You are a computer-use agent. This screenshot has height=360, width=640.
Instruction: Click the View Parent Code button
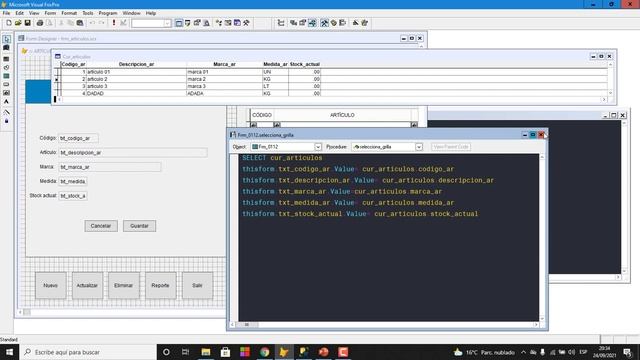pyautogui.click(x=451, y=147)
